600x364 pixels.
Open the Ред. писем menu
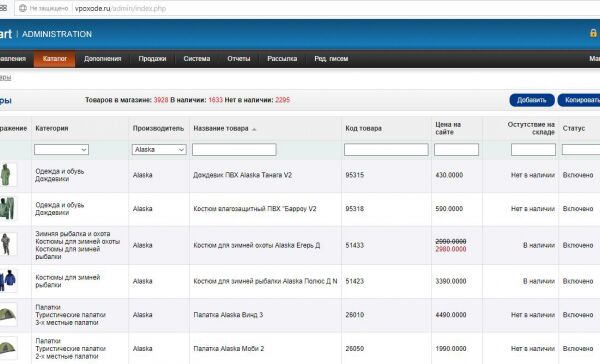(x=331, y=59)
